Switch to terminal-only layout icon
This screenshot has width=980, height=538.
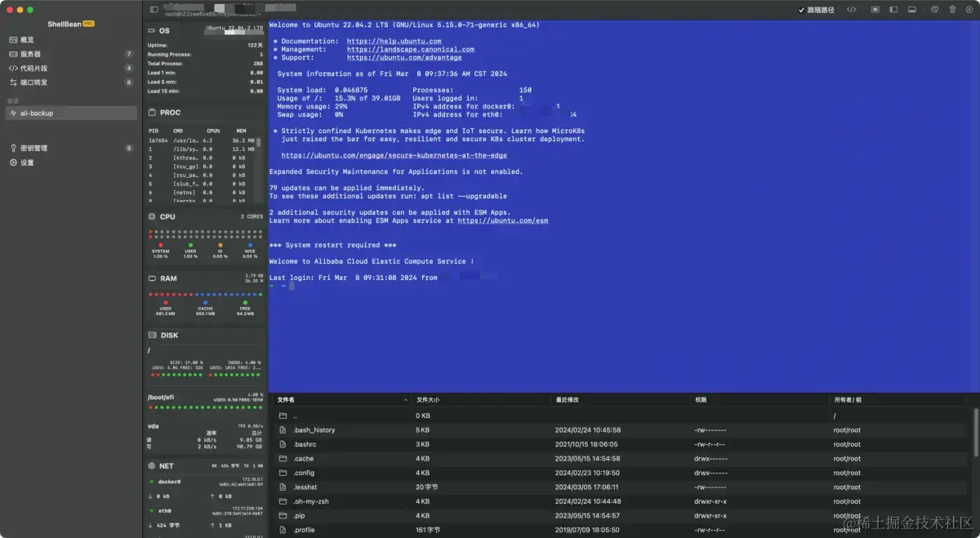point(875,10)
